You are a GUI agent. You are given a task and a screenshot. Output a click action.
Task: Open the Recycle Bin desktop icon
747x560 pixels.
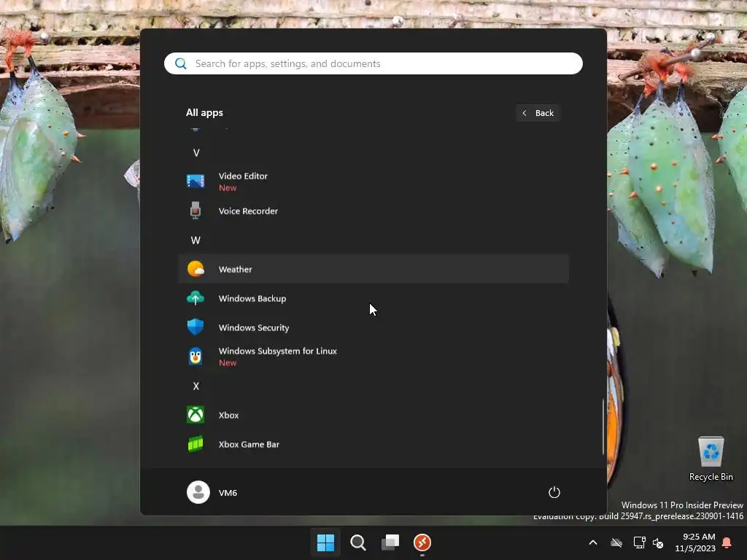(x=711, y=459)
